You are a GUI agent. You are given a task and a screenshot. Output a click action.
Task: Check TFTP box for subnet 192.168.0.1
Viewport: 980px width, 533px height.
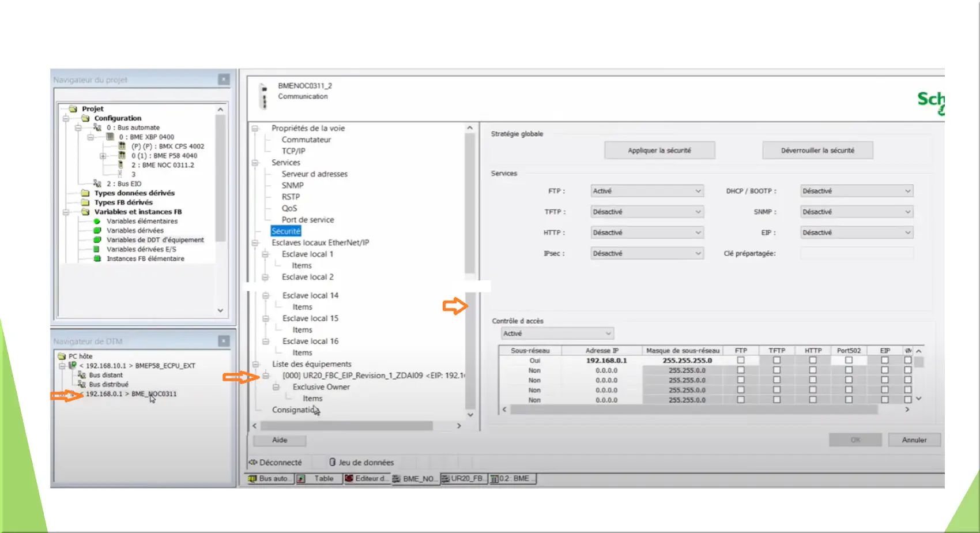pyautogui.click(x=777, y=360)
